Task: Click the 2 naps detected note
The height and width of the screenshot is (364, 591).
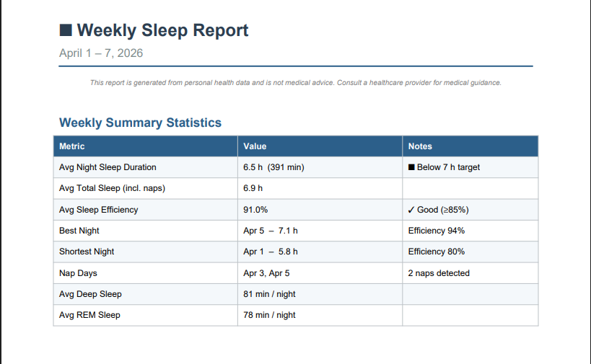Action: tap(439, 273)
